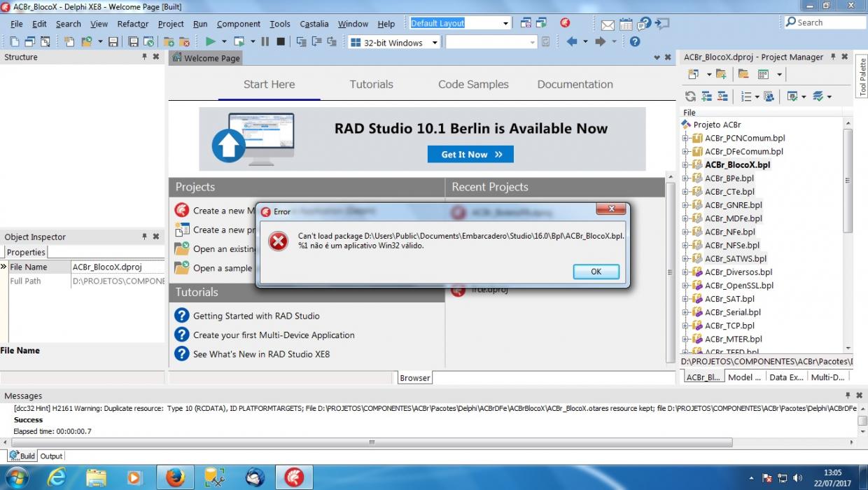Click the forward navigation arrow
The image size is (868, 490).
(x=600, y=42)
